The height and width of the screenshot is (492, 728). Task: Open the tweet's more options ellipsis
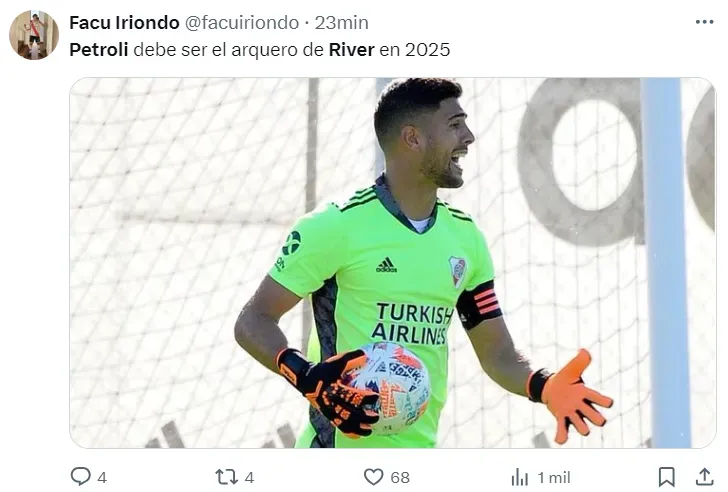coord(704,22)
